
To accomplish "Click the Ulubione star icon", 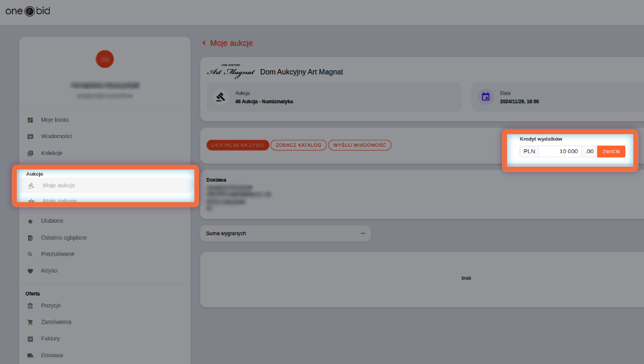I will [30, 221].
